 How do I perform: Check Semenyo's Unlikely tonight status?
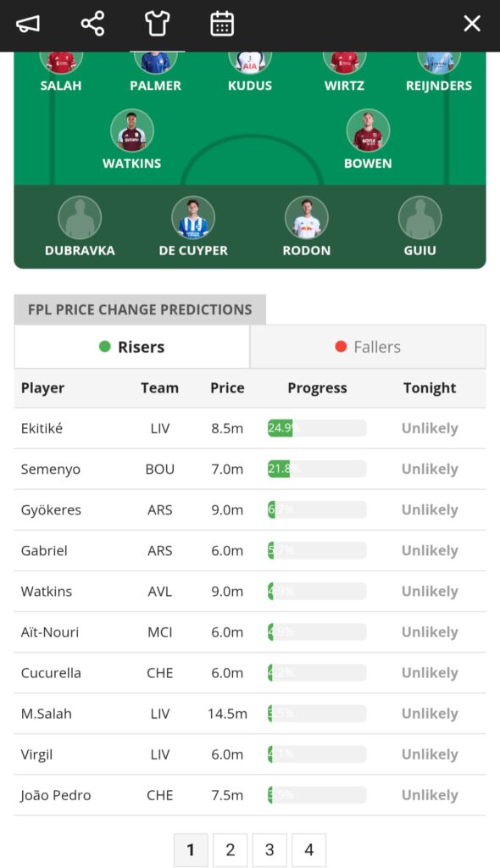tap(429, 469)
